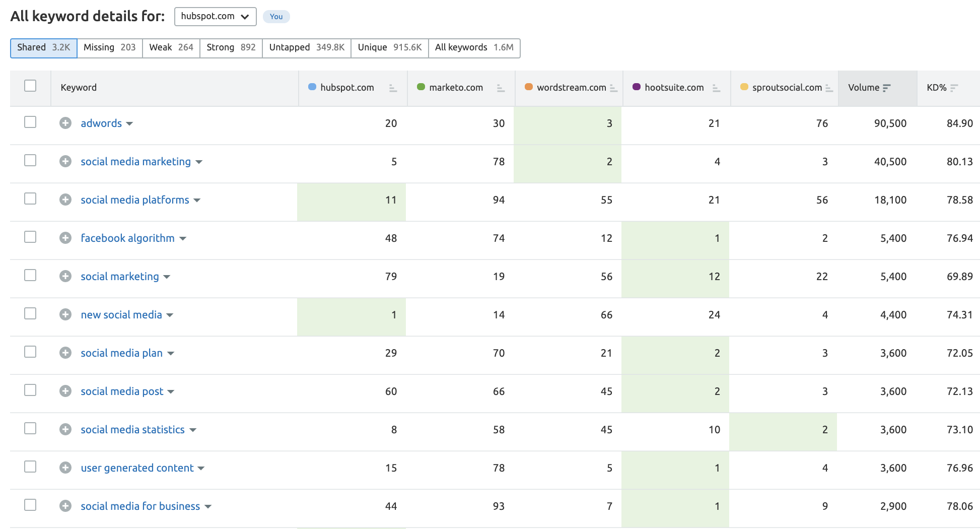
Task: Expand the chevron next to facebook algorithm
Action: [183, 238]
